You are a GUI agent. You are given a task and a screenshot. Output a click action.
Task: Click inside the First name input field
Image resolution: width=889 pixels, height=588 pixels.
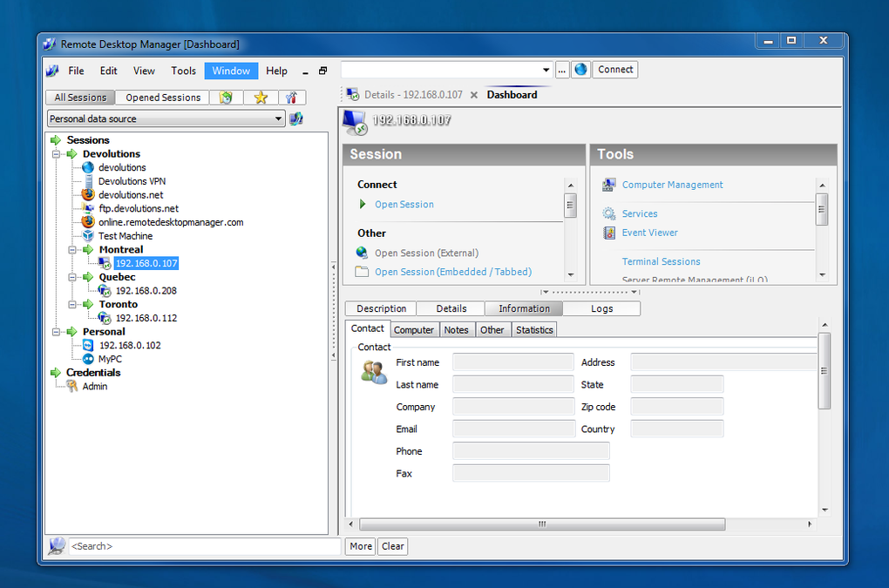[512, 362]
